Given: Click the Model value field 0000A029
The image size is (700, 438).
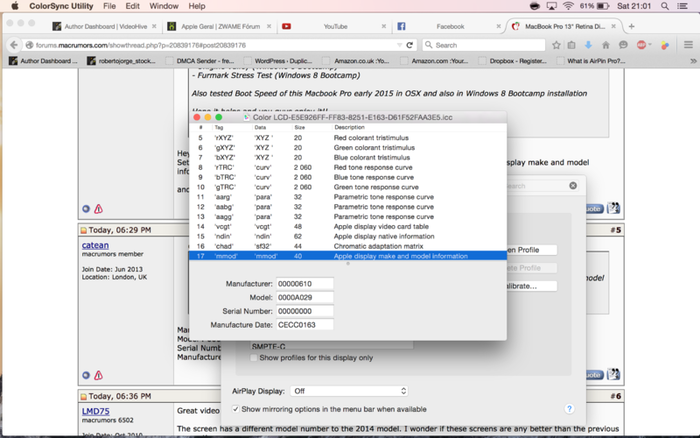Looking at the screenshot, I should [x=304, y=297].
